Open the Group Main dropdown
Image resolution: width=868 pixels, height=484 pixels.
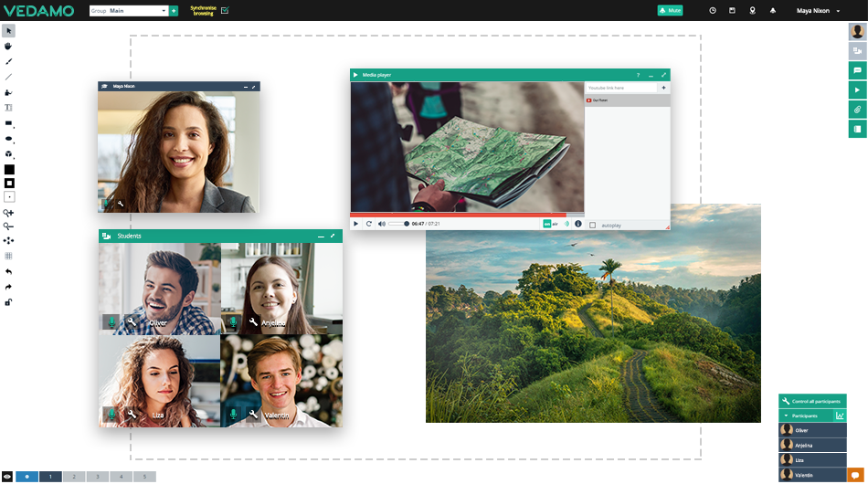click(x=129, y=11)
